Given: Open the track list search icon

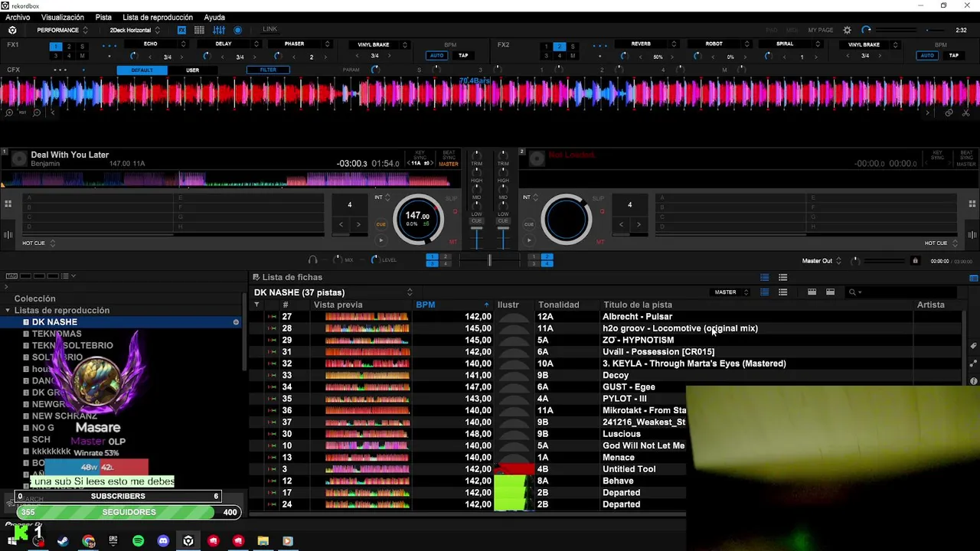Looking at the screenshot, I should tap(853, 292).
